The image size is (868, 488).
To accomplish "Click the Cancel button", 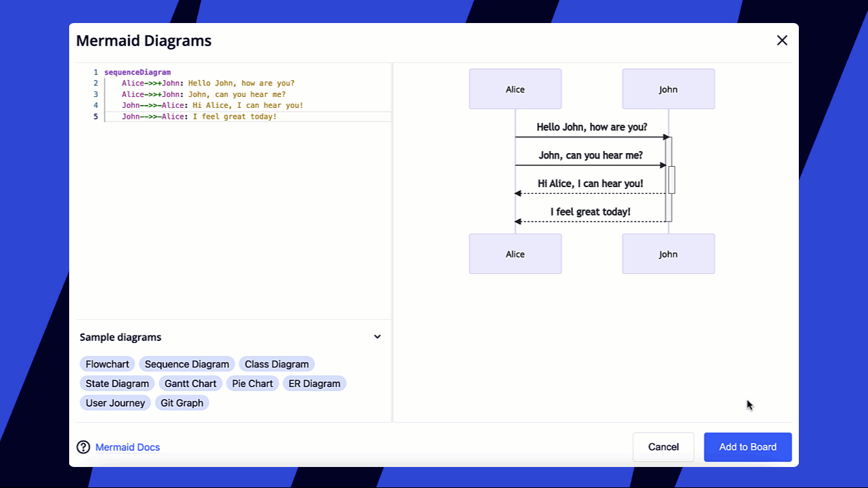I will coord(663,447).
